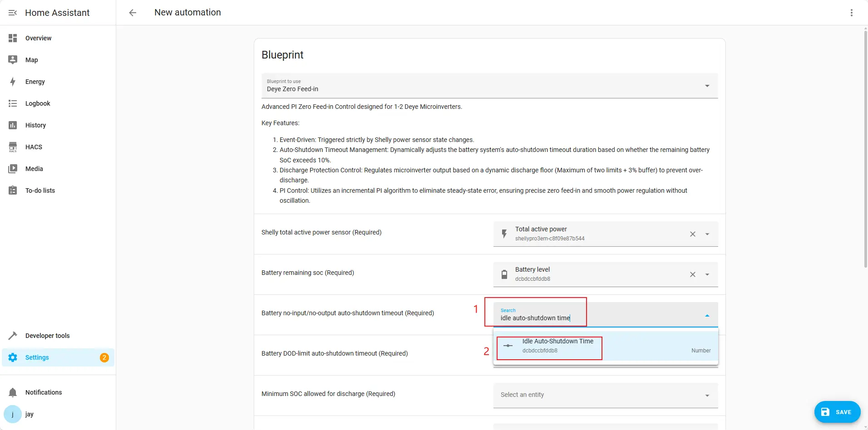Image resolution: width=868 pixels, height=430 pixels.
Task: Go to Logbook in sidebar
Action: 38,103
